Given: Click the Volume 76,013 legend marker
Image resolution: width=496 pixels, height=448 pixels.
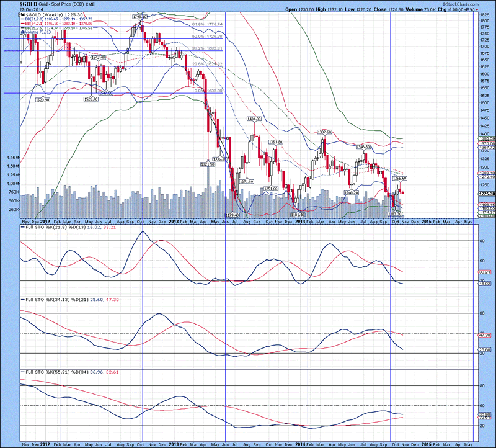Looking at the screenshot, I should [x=23, y=32].
